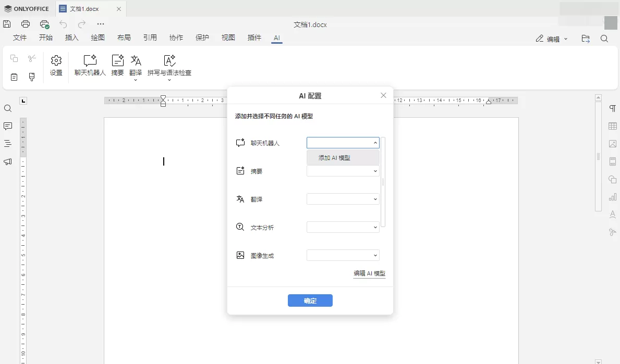
Task: Open chart settings in right sidebar
Action: 612,196
